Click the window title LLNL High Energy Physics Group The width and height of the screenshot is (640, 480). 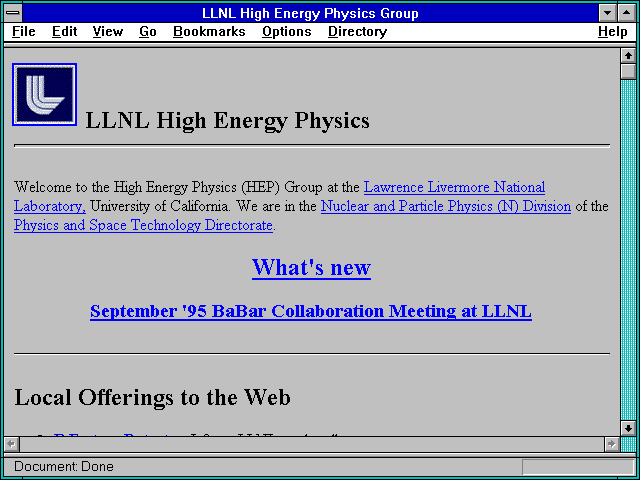tap(310, 13)
